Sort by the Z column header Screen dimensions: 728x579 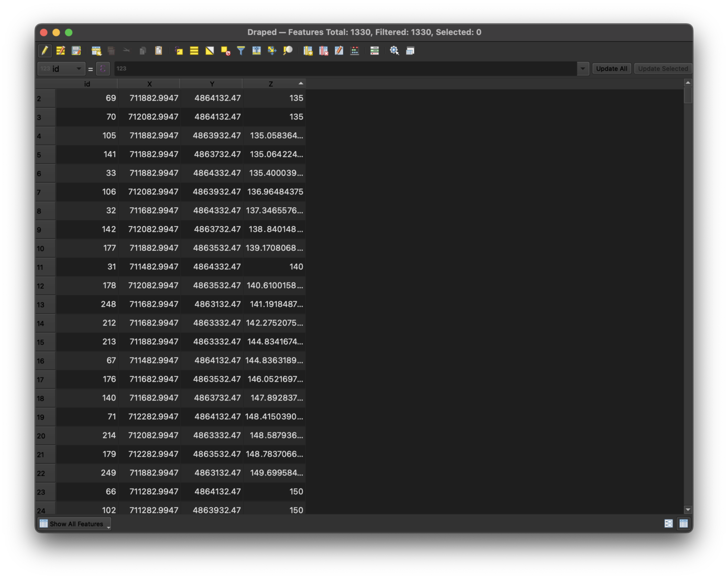tap(271, 84)
